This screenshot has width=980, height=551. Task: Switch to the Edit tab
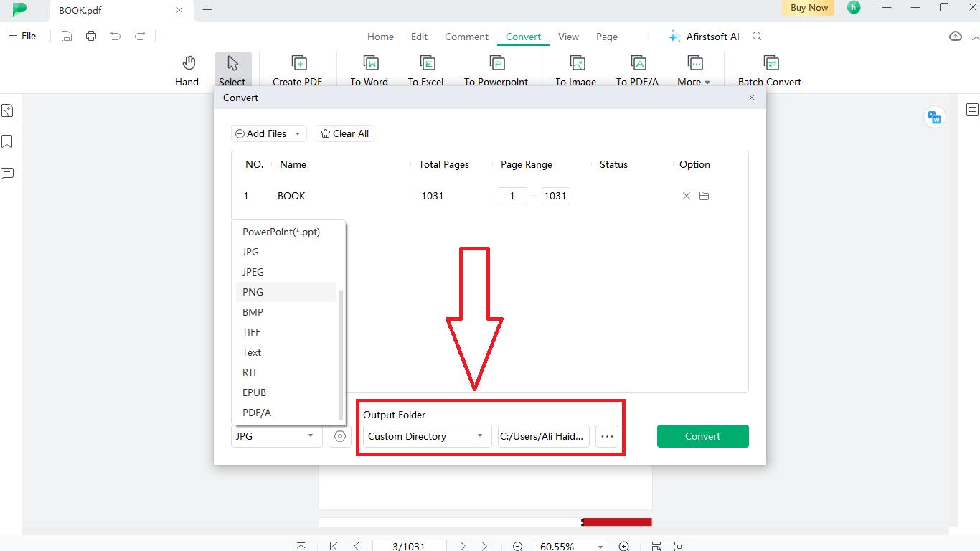419,37
